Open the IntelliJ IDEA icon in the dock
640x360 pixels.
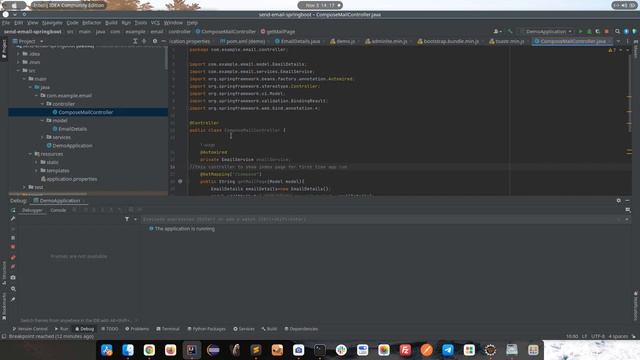pos(192,350)
